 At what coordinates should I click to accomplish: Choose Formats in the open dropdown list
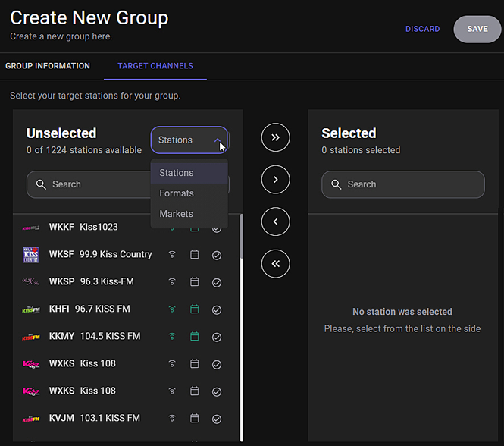tap(189, 193)
